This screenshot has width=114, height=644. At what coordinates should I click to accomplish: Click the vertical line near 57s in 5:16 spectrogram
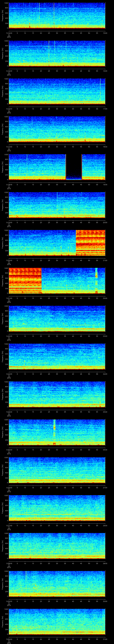pyautogui.click(x=100, y=90)
